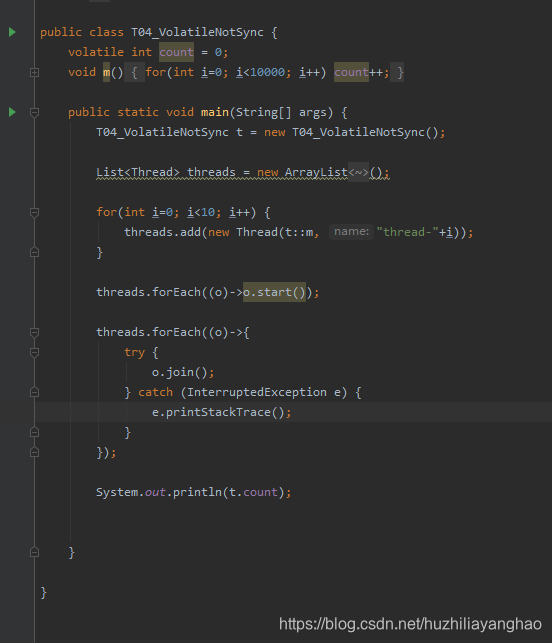Click 'o.start()' highlighted call

coord(274,292)
